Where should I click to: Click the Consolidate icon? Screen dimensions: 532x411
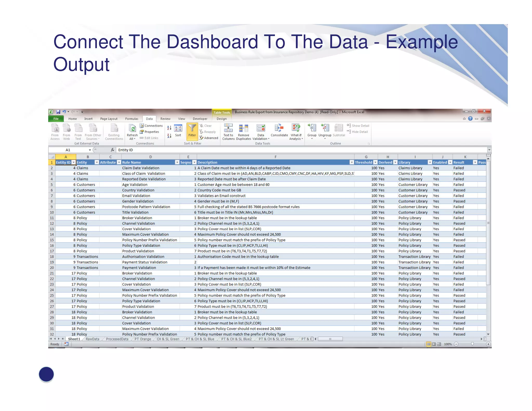(x=279, y=130)
